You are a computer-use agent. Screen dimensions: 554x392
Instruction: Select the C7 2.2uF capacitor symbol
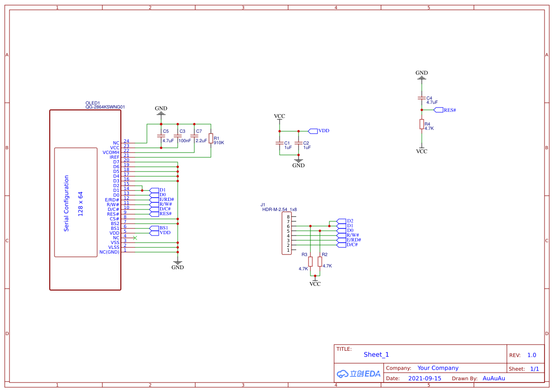coord(194,136)
